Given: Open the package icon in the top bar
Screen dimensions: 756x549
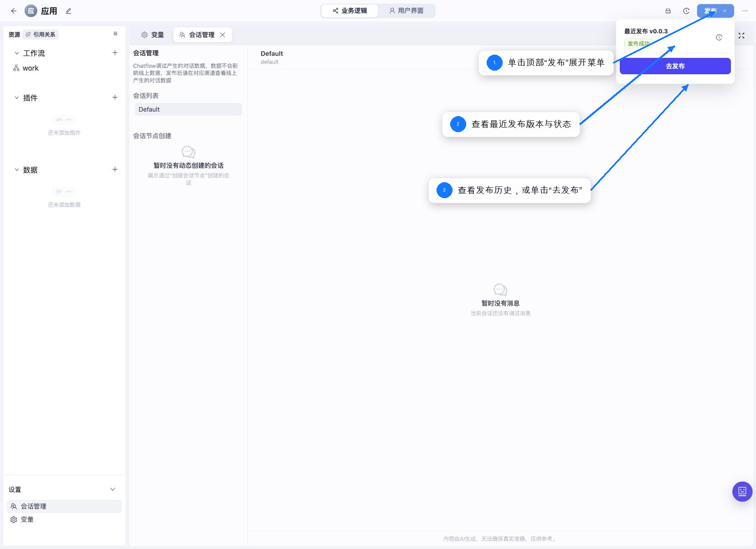Looking at the screenshot, I should (668, 11).
